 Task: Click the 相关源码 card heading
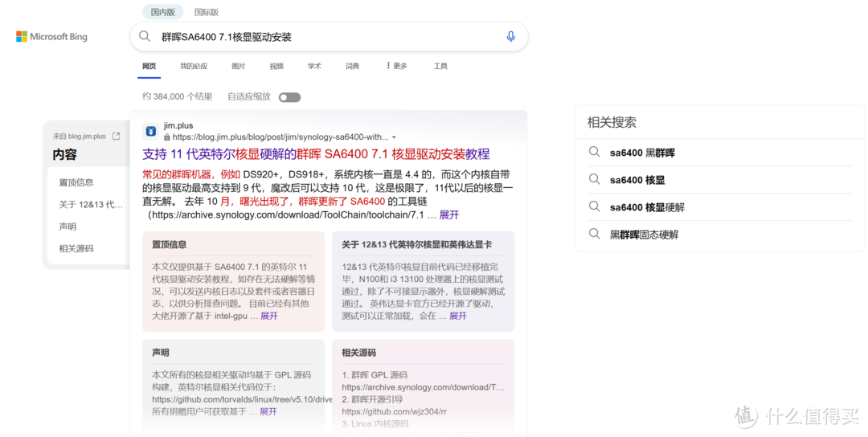point(358,353)
